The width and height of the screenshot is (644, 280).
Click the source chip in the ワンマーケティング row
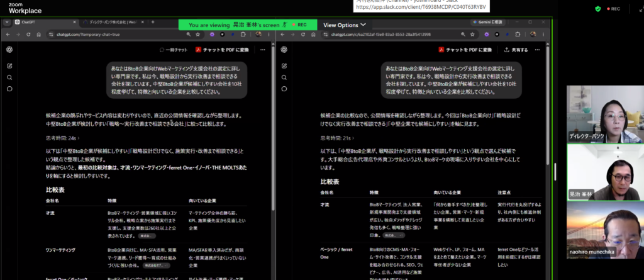(157, 266)
